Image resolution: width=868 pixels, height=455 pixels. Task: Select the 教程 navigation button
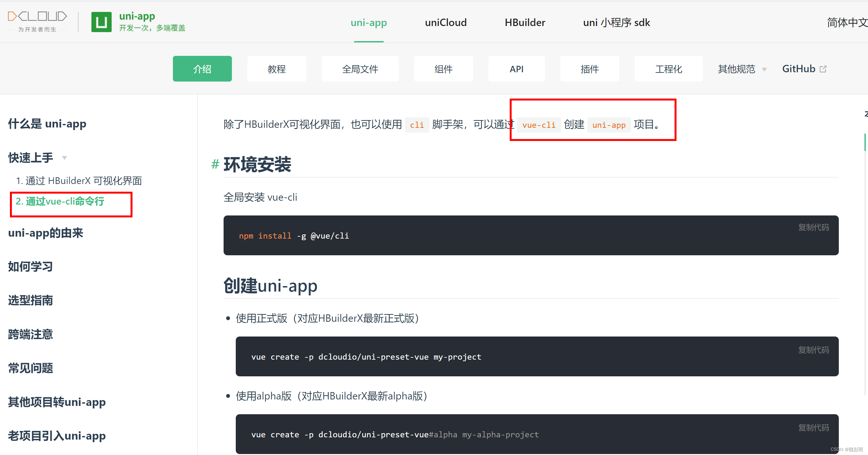[x=276, y=69]
